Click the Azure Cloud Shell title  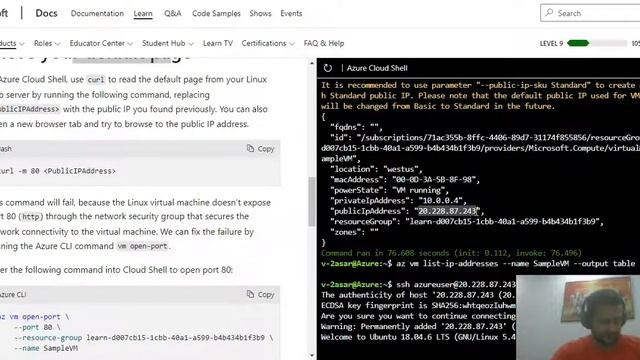click(x=377, y=68)
